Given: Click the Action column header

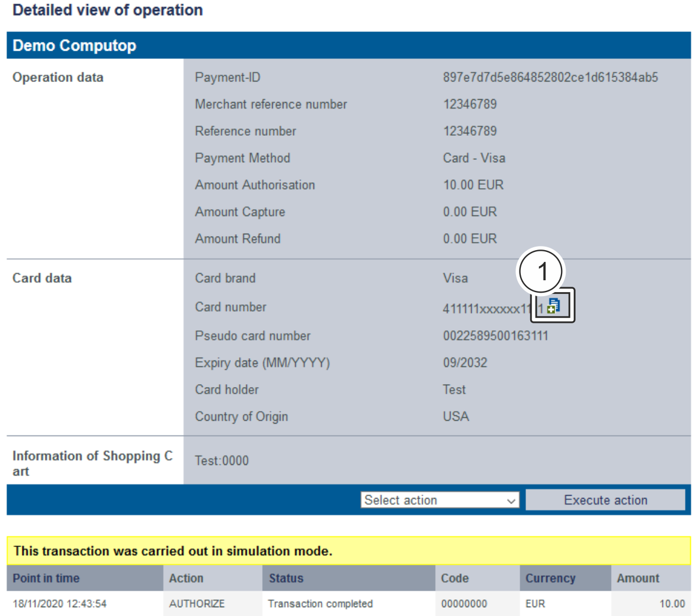Looking at the screenshot, I should [186, 578].
